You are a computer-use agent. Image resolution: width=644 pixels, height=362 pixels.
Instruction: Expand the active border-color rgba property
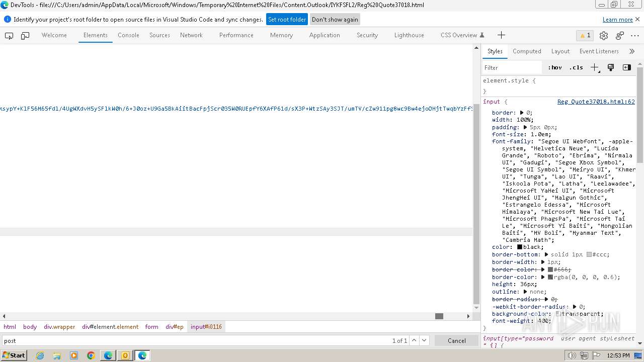(x=543, y=277)
